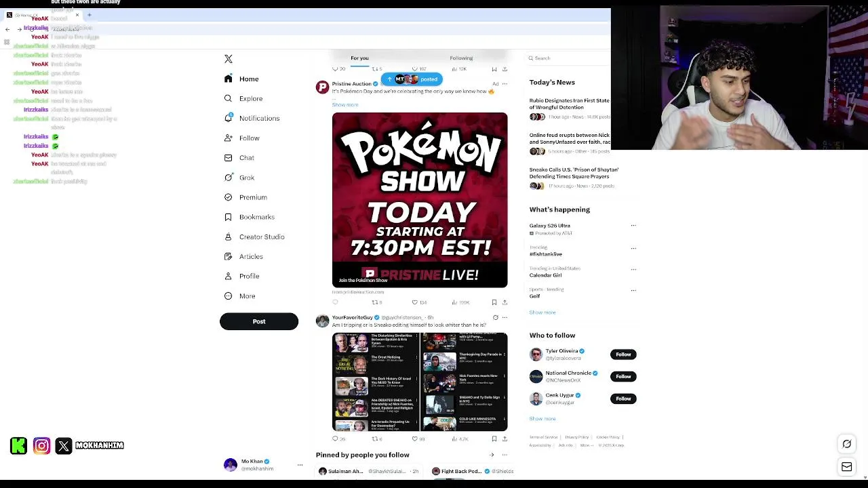Viewport: 868px width, 488px height.
Task: Open the options menu on YourFavoriteGuy's post
Action: [505, 317]
